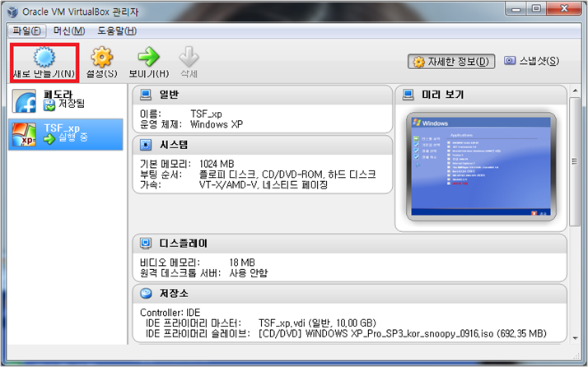Click the 일반 section monitor icon
The height and width of the screenshot is (367, 588).
coord(146,95)
